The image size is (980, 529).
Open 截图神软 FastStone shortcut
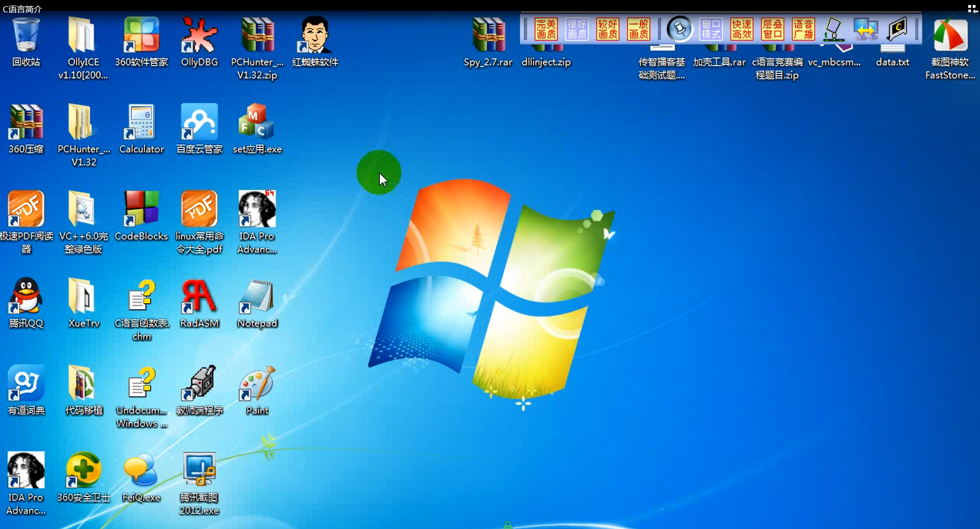(x=950, y=35)
